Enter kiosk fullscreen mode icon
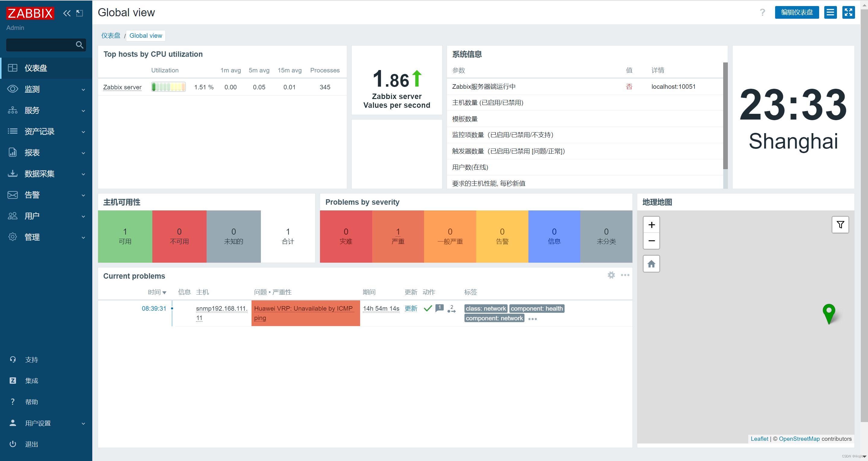Image resolution: width=868 pixels, height=461 pixels. (x=848, y=12)
